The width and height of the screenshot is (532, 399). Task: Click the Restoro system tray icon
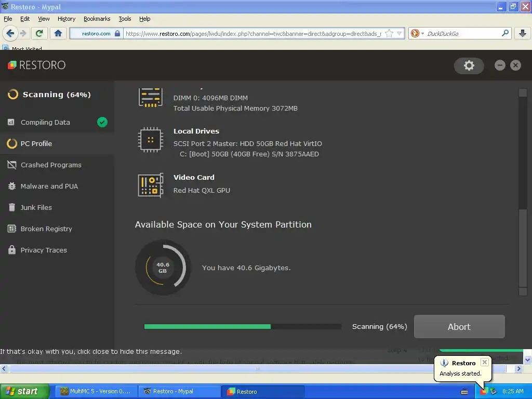point(484,392)
